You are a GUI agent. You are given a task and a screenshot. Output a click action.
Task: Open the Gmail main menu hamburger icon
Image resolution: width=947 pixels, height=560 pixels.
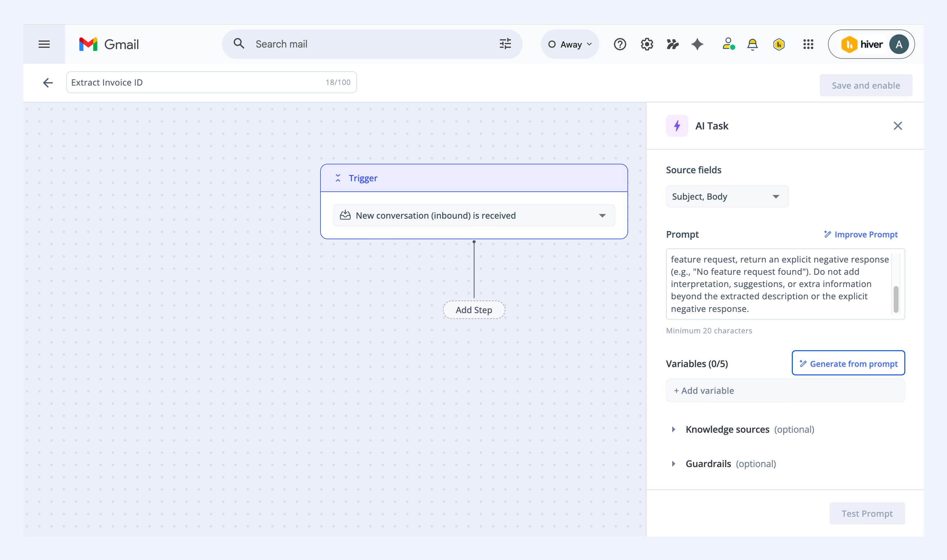click(44, 44)
